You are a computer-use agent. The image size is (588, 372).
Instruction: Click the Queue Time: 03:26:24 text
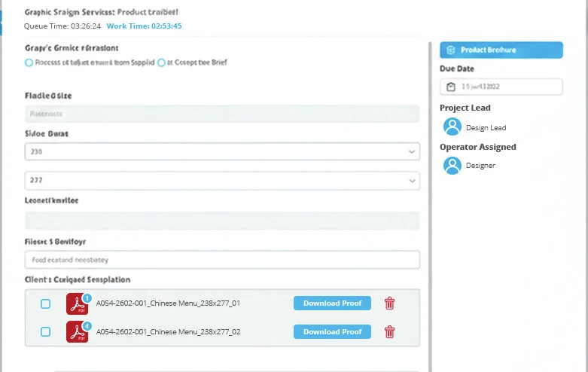pos(62,26)
